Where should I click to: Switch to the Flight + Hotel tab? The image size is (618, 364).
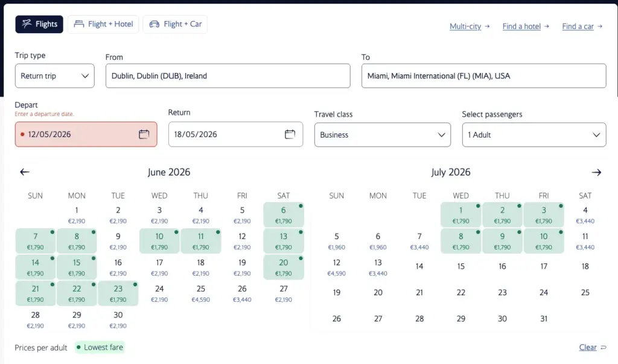103,24
